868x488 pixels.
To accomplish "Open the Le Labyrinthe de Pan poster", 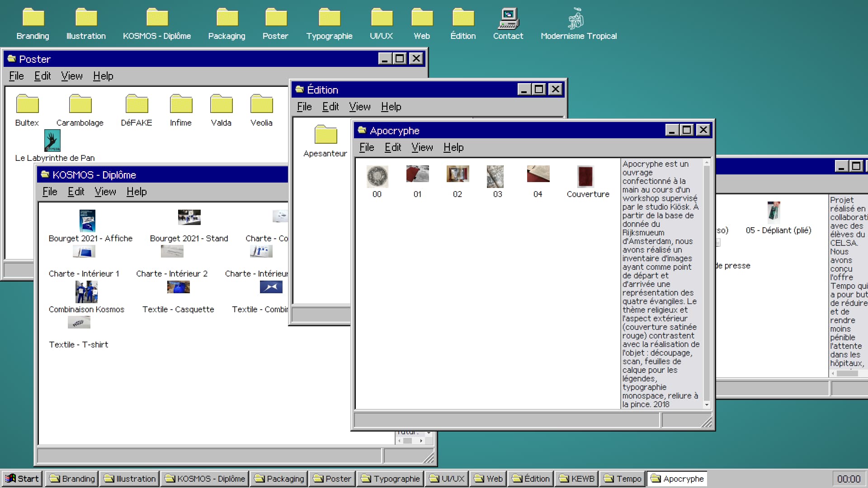I will pyautogui.click(x=52, y=141).
